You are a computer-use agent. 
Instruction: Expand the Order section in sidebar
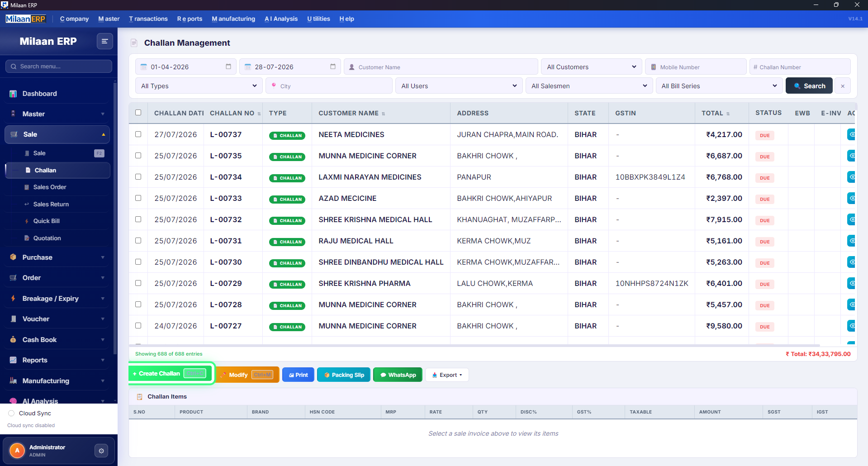[x=57, y=278]
